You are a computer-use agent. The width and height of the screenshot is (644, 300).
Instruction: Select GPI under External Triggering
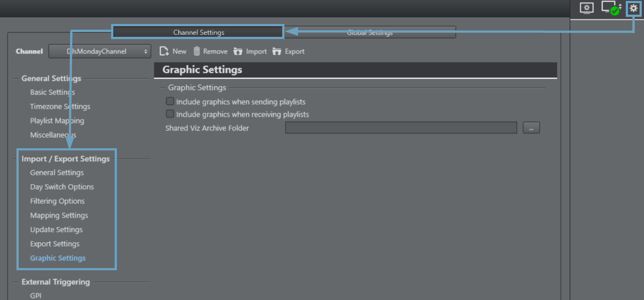(36, 296)
